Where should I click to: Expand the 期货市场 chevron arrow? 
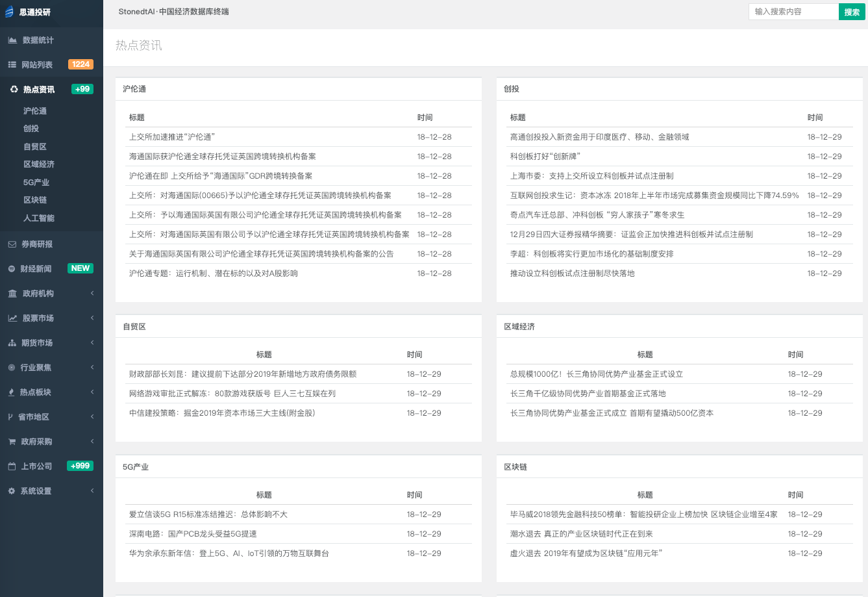tap(92, 343)
